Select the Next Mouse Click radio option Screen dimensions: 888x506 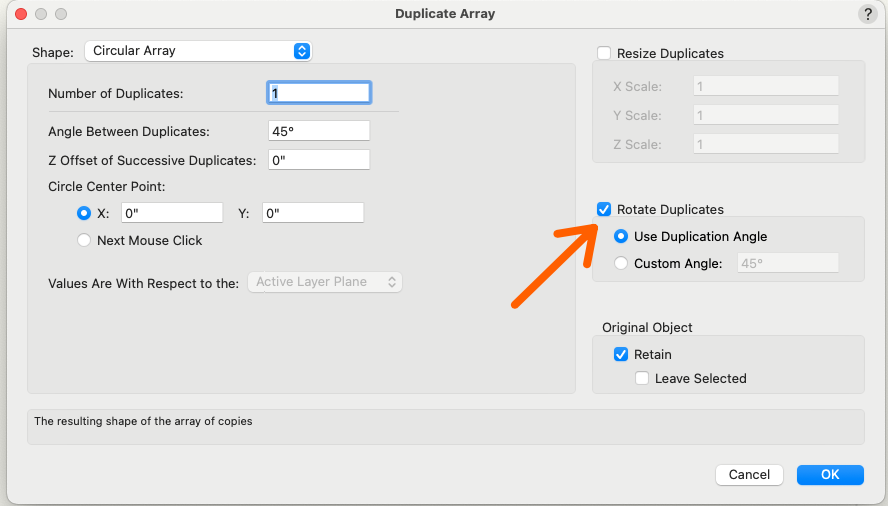(84, 240)
